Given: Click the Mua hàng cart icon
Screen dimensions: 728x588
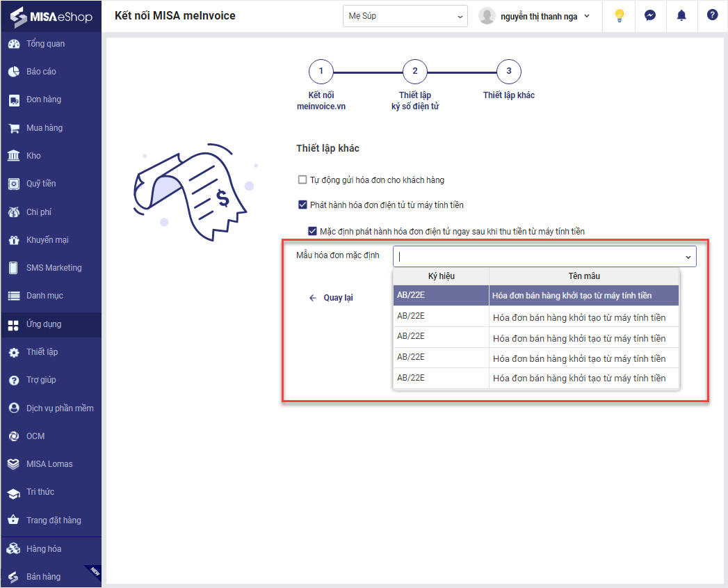Looking at the screenshot, I should pos(14,128).
